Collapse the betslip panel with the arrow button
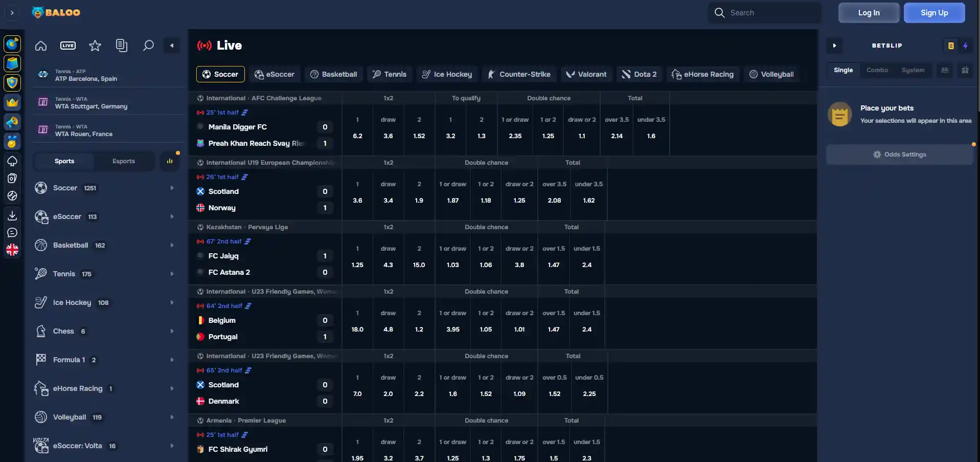Viewport: 980px width, 462px height. coord(834,46)
